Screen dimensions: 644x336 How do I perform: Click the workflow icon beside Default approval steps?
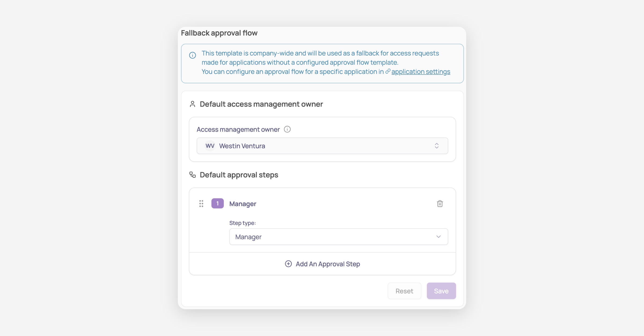click(192, 175)
